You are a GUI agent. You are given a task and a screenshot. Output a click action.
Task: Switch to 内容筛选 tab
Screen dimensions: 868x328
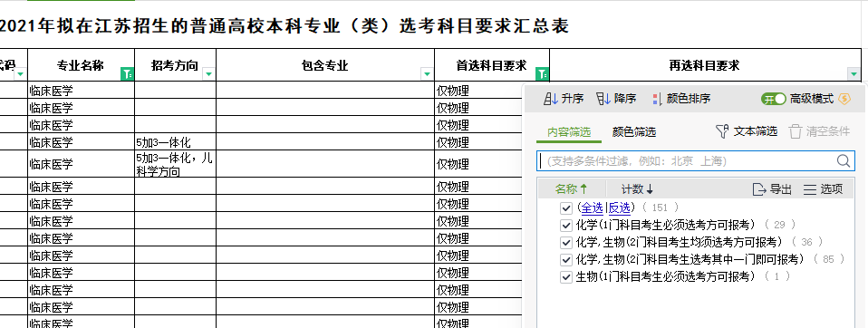(569, 131)
